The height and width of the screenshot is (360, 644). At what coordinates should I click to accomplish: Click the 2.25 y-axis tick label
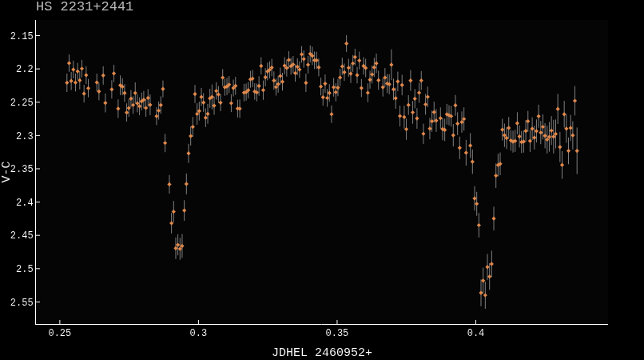(x=21, y=102)
